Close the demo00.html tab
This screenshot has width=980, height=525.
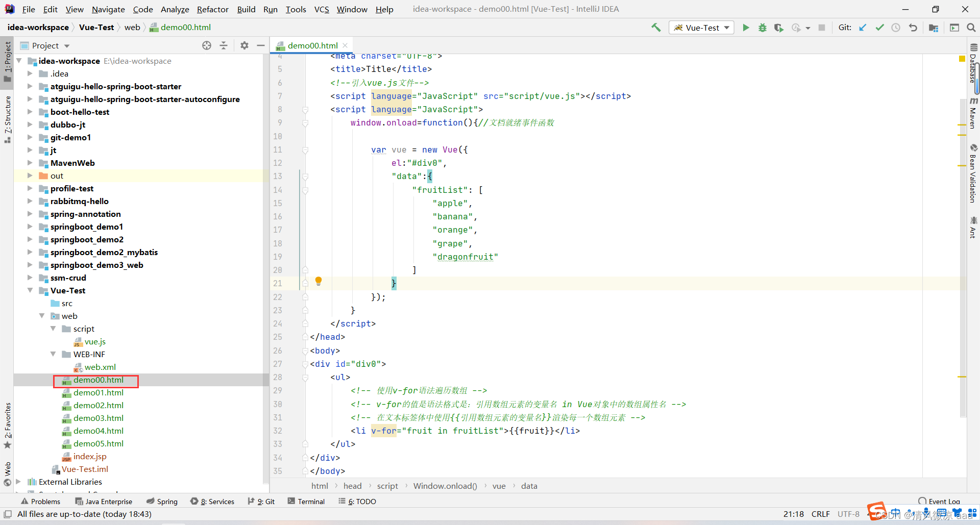[346, 45]
